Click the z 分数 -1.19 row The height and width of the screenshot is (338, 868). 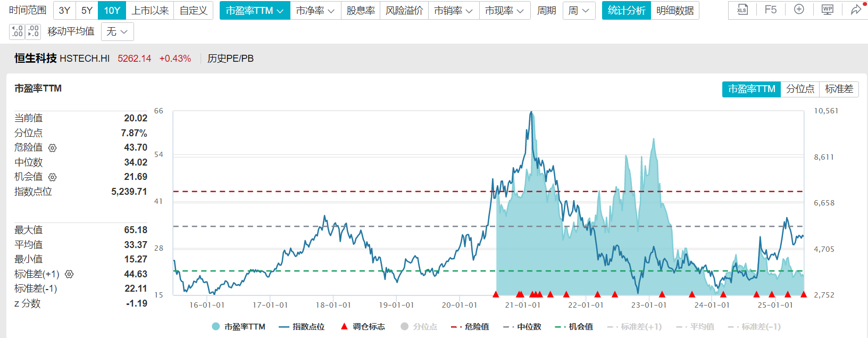click(81, 303)
